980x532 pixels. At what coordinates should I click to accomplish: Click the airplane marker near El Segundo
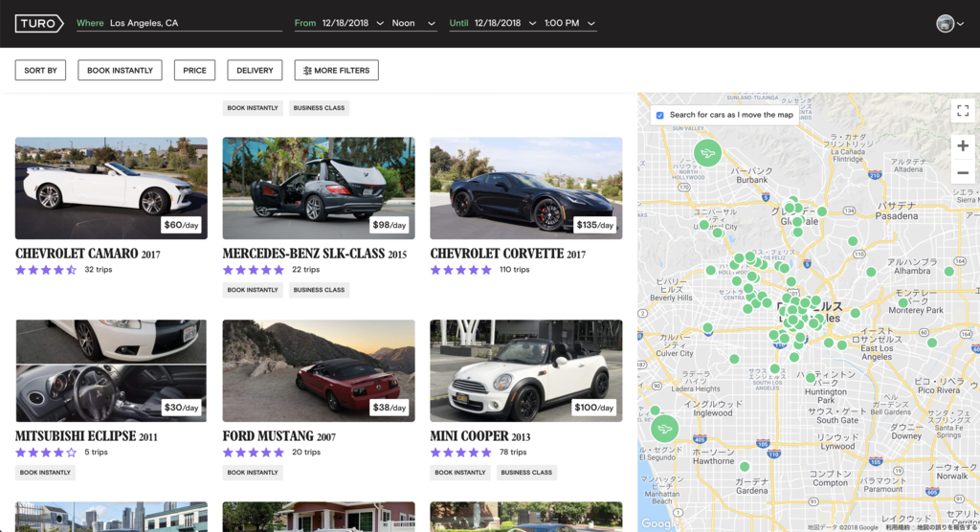click(664, 429)
